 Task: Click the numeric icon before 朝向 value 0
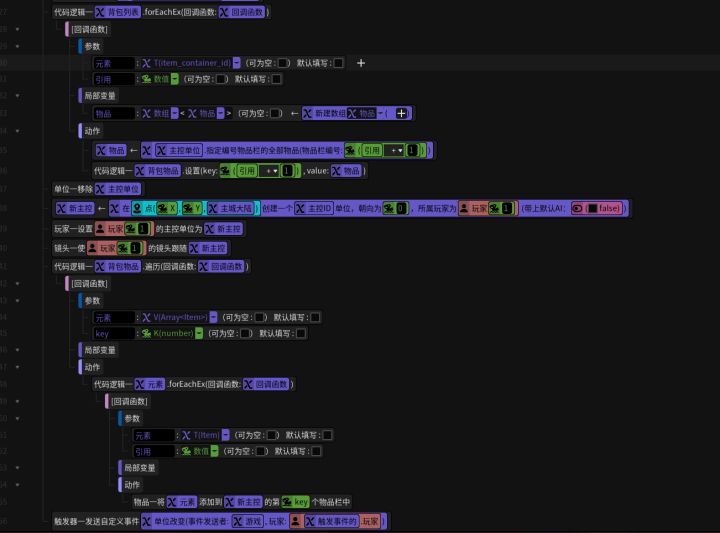point(388,208)
